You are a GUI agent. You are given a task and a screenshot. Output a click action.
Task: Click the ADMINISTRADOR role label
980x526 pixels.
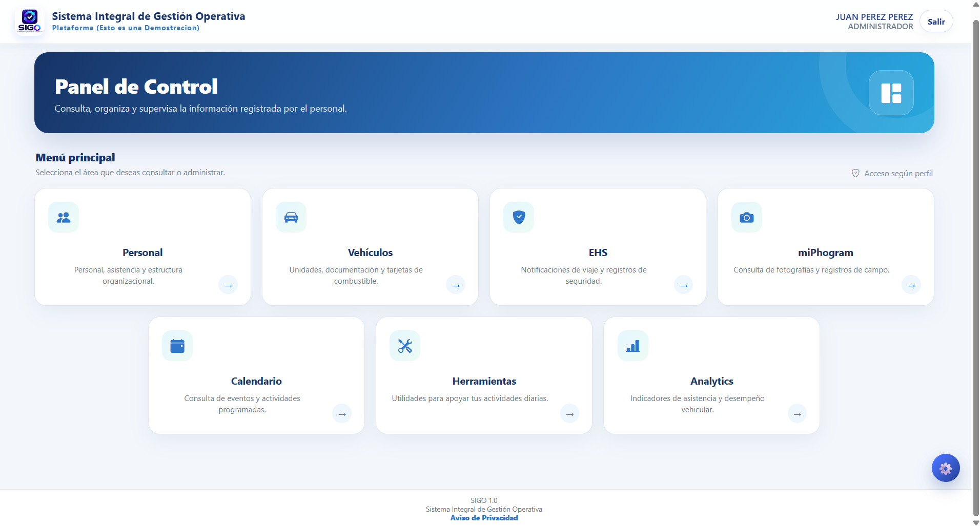[881, 27]
